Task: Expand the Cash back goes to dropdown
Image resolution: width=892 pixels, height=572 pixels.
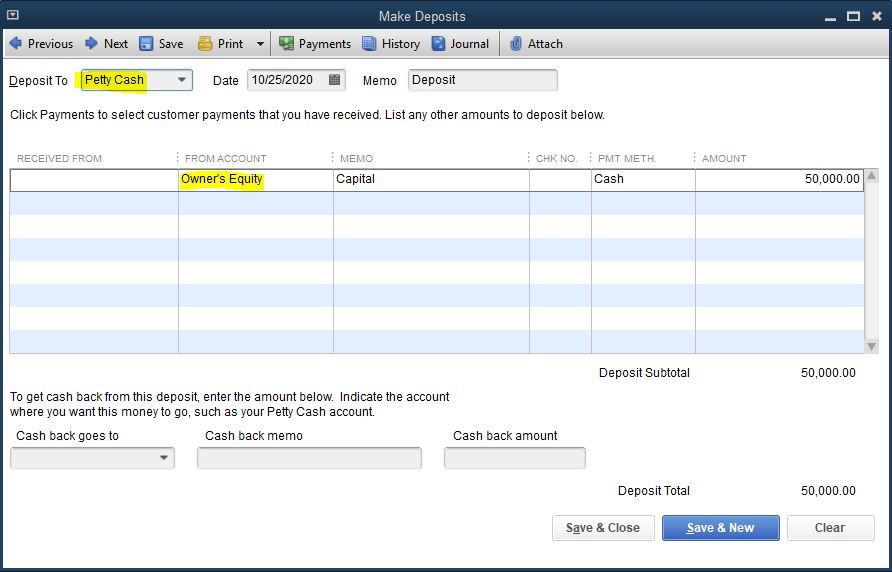Action: [x=164, y=458]
